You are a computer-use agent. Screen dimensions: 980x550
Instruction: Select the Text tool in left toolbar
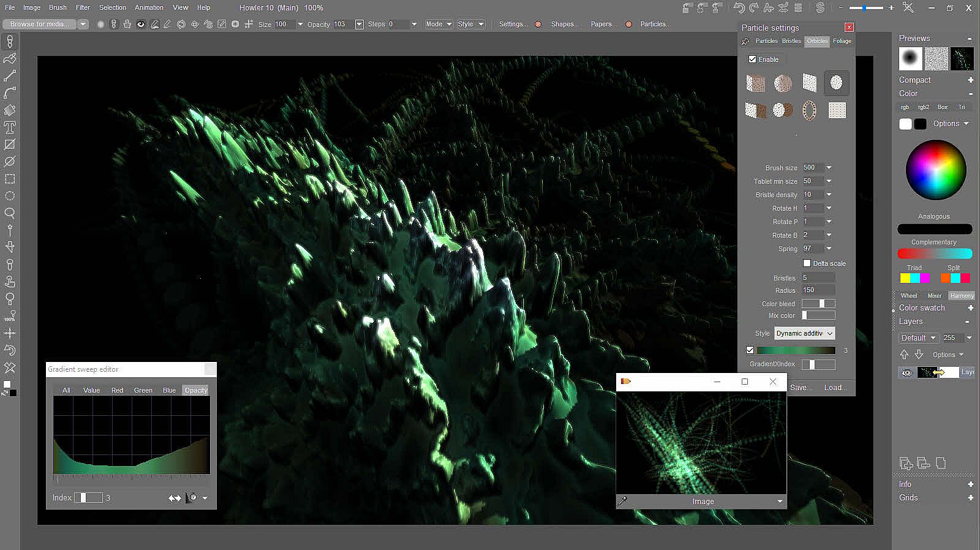10,127
